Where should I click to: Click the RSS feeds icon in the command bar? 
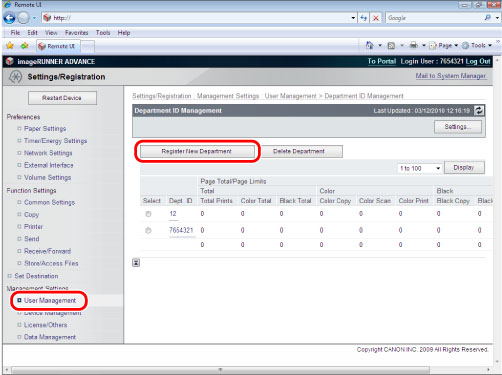click(391, 46)
